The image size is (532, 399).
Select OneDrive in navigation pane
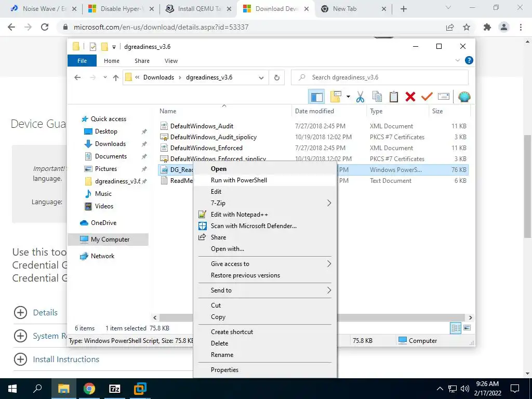(103, 223)
